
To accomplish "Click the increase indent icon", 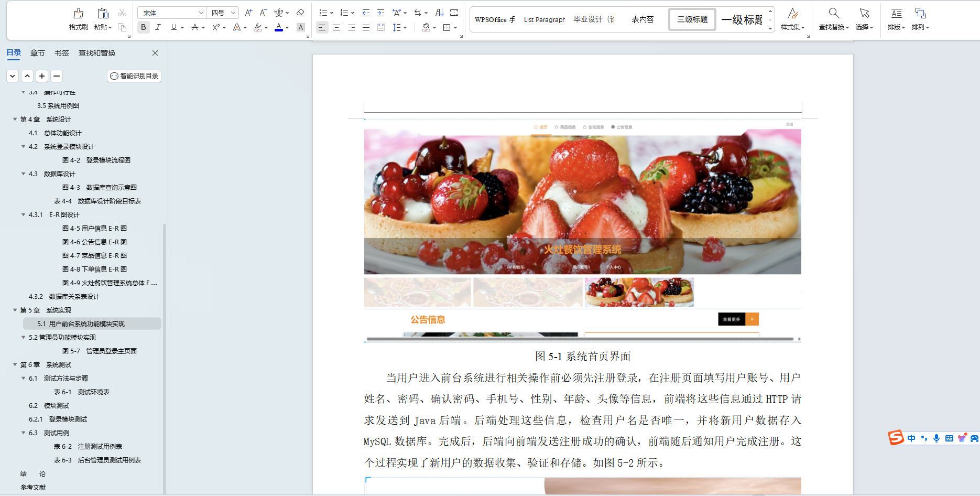I will (x=380, y=13).
